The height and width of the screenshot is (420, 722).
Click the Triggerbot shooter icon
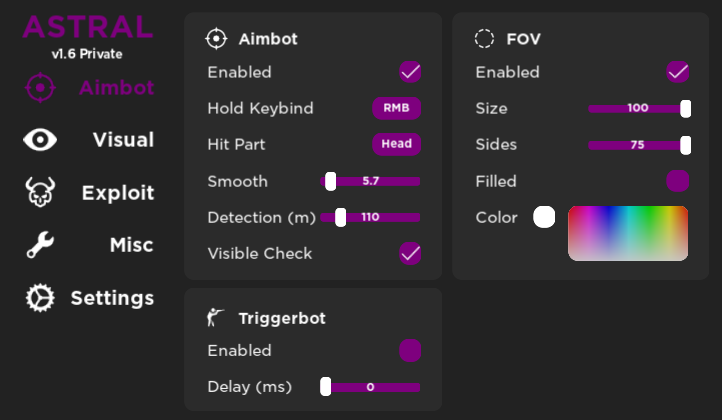coord(215,318)
